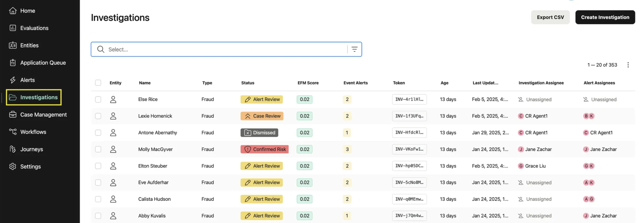Viewport: 644px width, 223px height.
Task: Select Molly MacGyver's row checkbox
Action: click(98, 149)
